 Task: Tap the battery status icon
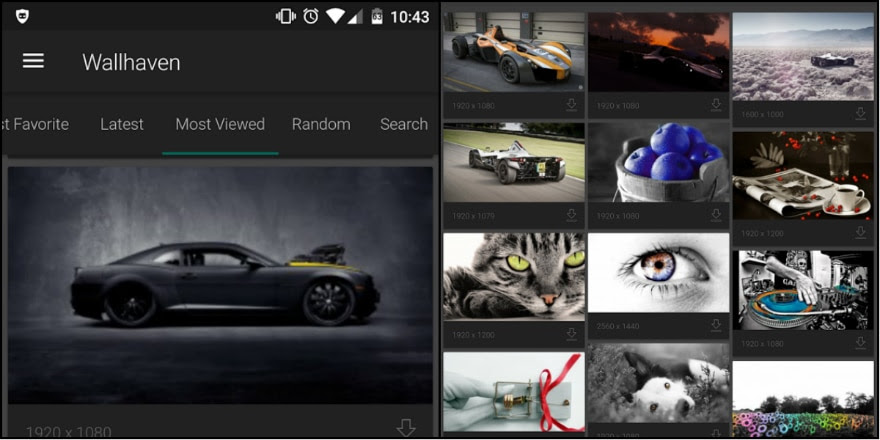pos(377,16)
